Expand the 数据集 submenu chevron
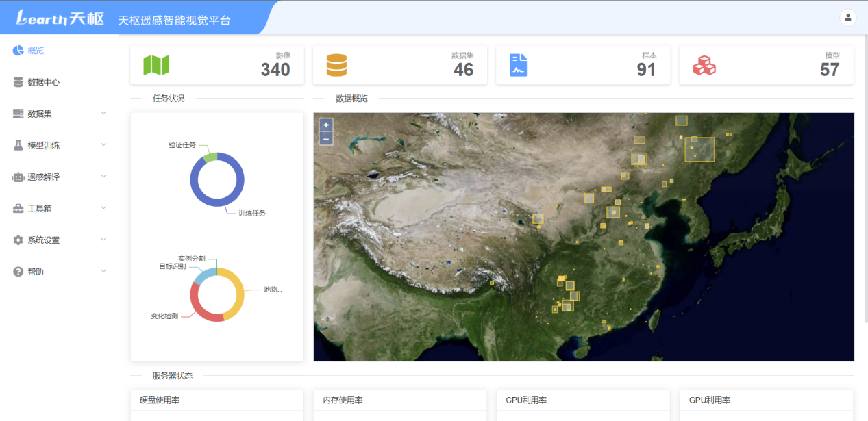The height and width of the screenshot is (421, 868). click(x=103, y=113)
